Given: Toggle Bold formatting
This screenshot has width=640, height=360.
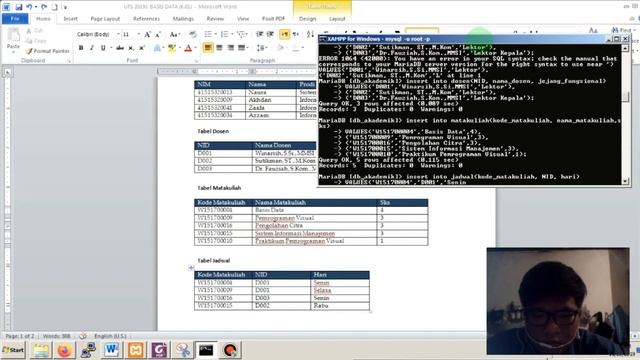Looking at the screenshot, I should pyautogui.click(x=81, y=48).
